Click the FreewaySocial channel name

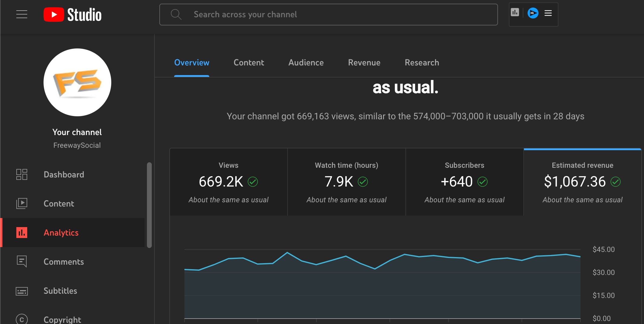point(77,145)
